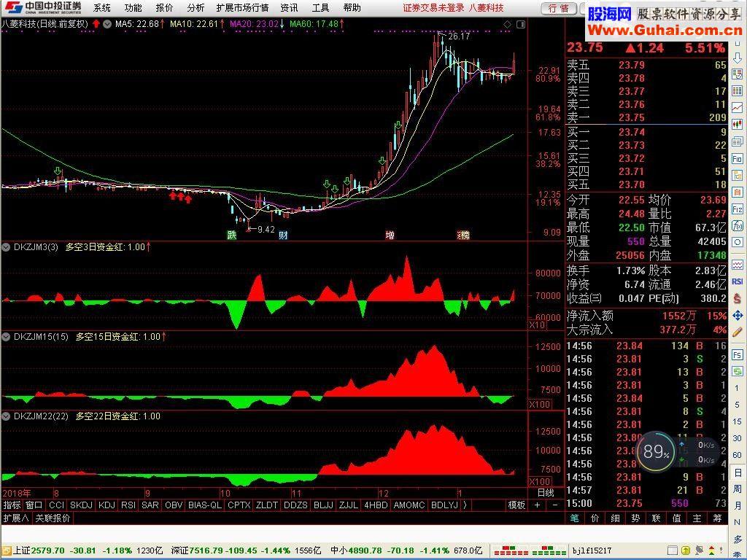Open 窗口 window option at bottom
This screenshot has height=560, width=747.
point(34,505)
